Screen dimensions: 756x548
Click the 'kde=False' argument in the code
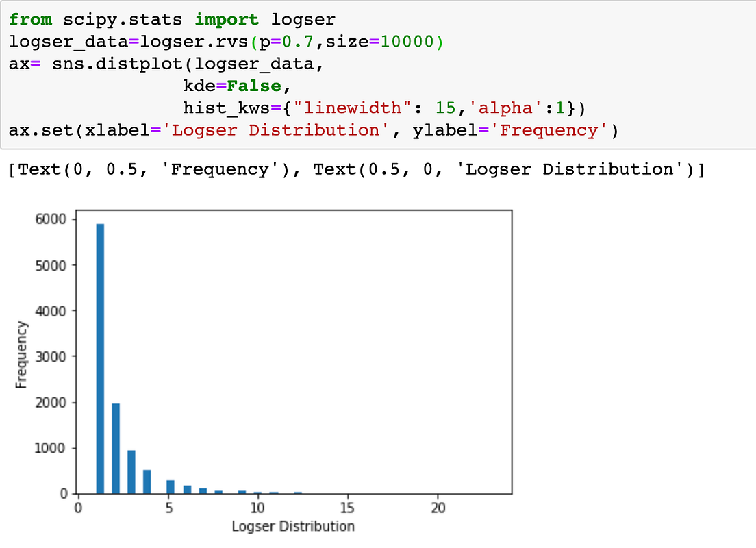point(232,85)
